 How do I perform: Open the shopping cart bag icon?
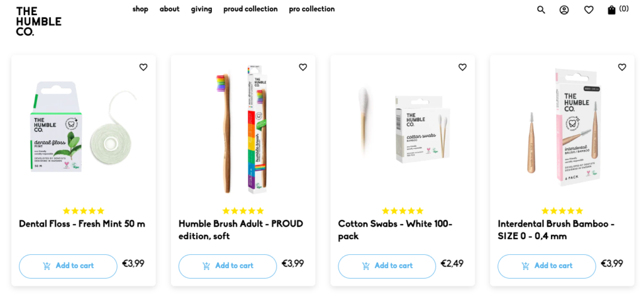[x=611, y=10]
